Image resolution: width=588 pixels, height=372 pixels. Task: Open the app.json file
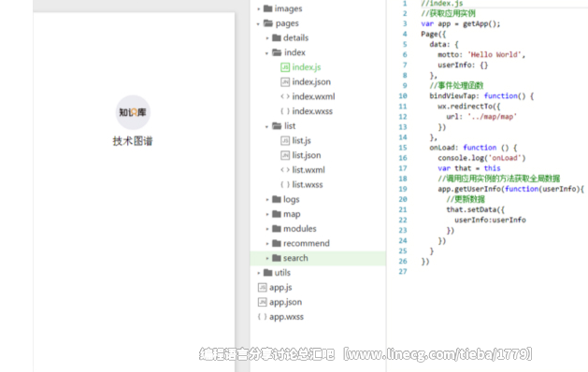coord(285,302)
